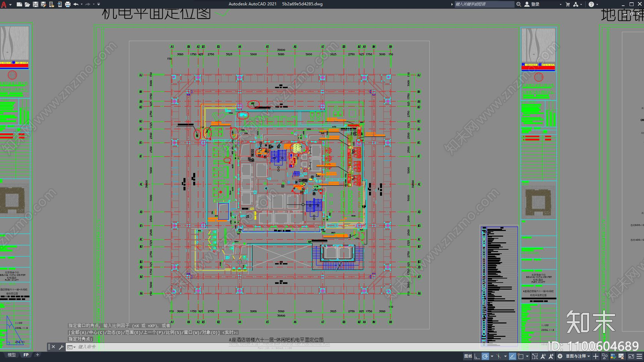Click the search magnifier icon
Screen dimensions: 644x362
coord(519,4)
